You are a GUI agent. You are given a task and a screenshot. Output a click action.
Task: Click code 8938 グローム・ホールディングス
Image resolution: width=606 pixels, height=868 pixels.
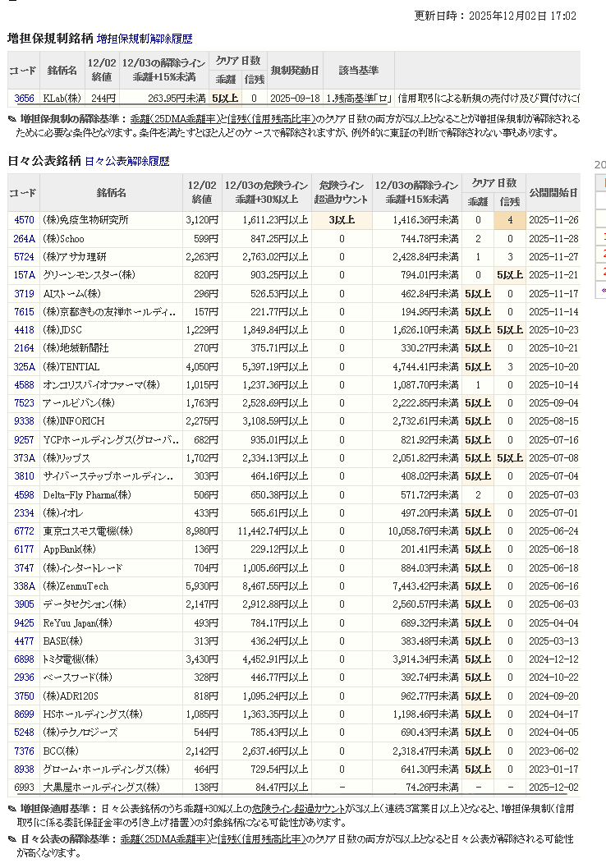click(24, 769)
